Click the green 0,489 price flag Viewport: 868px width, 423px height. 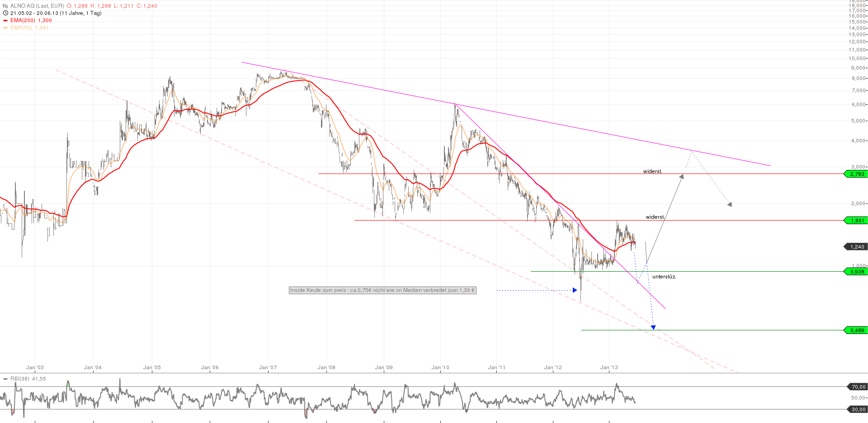856,330
